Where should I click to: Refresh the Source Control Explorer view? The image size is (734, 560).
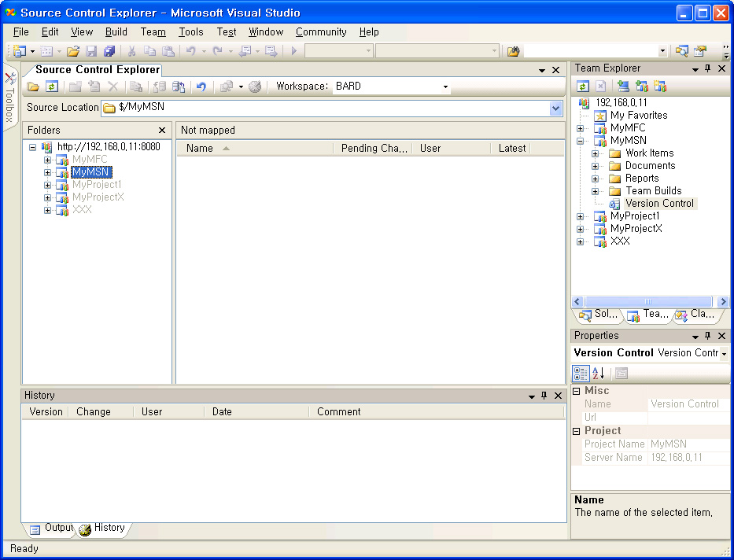click(52, 87)
